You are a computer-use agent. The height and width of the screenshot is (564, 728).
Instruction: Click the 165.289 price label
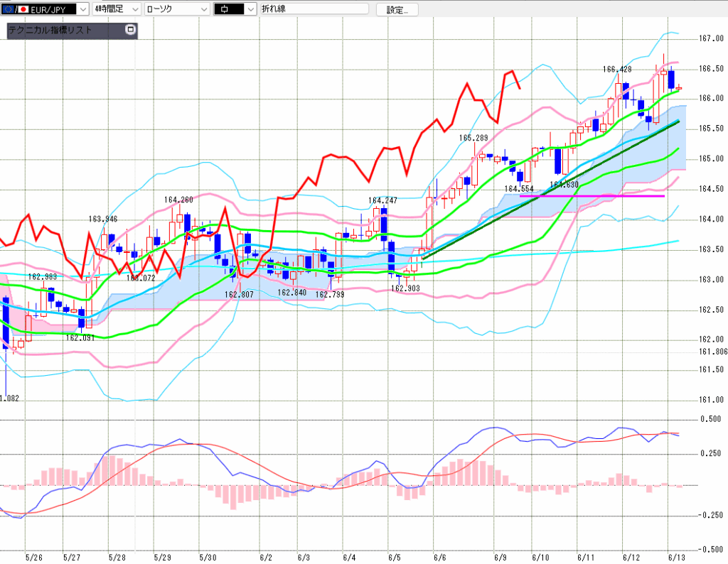[x=473, y=138]
